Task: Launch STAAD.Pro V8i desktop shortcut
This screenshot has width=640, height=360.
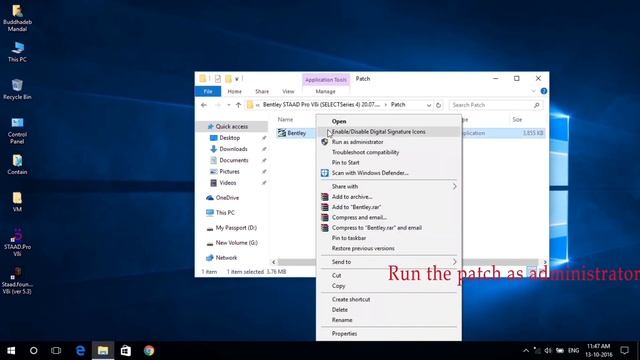Action: point(17,242)
